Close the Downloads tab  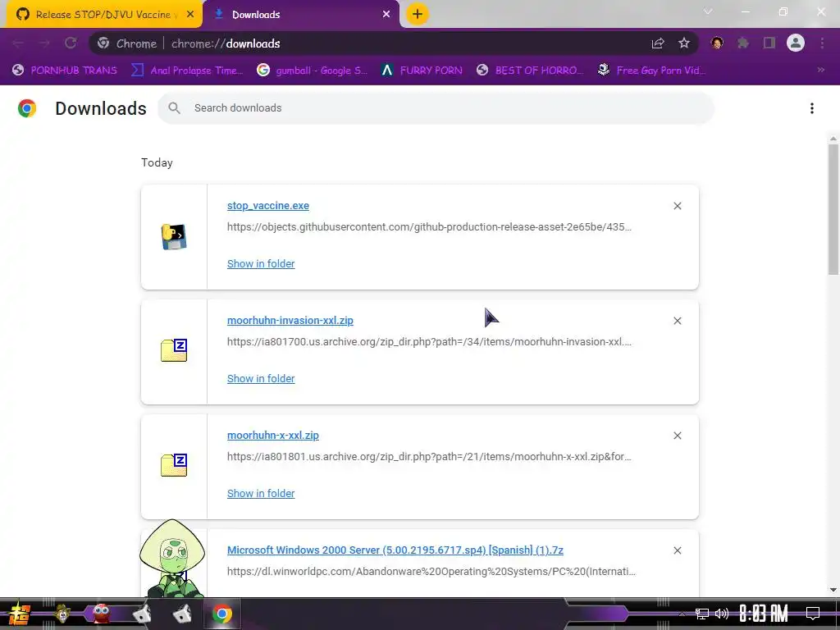tap(386, 15)
